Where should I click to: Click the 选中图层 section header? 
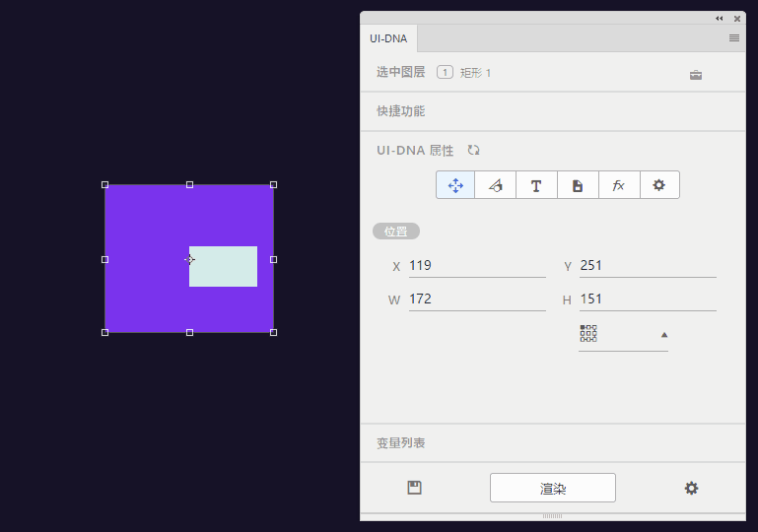(x=401, y=73)
